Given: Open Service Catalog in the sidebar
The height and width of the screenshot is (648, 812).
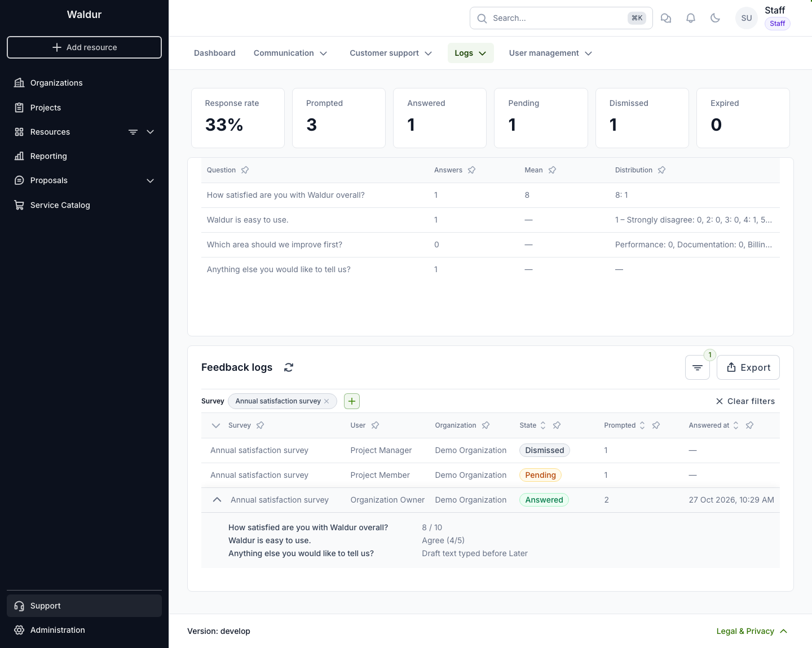Looking at the screenshot, I should (x=84, y=205).
